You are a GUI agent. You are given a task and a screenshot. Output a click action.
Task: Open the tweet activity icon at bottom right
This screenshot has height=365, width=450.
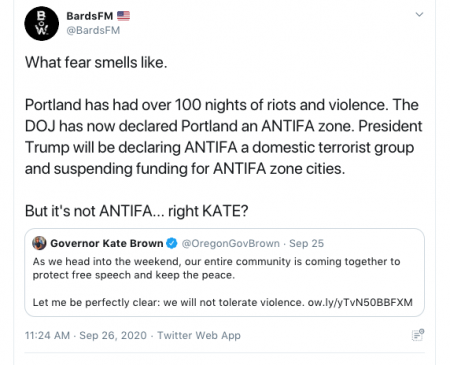pos(418,335)
